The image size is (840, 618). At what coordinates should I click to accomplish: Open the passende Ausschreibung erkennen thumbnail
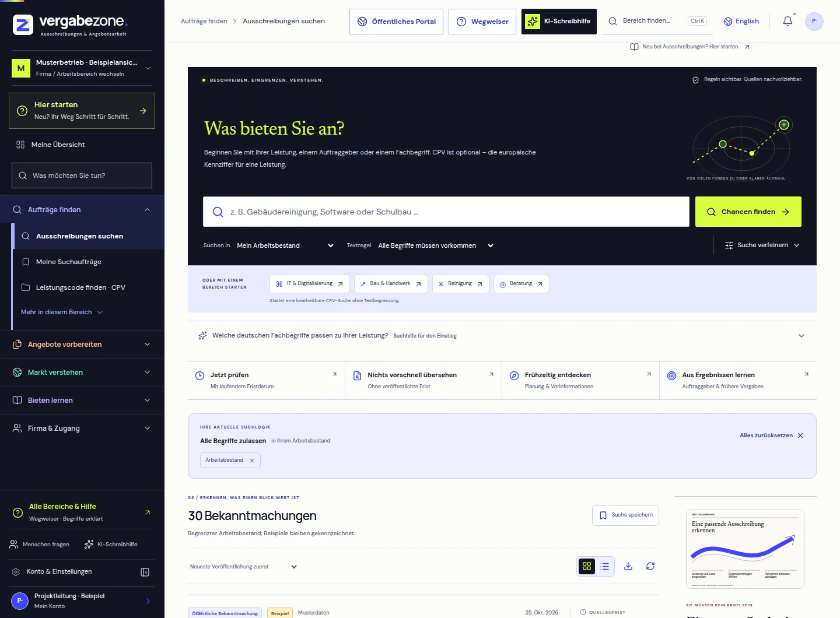(x=745, y=549)
